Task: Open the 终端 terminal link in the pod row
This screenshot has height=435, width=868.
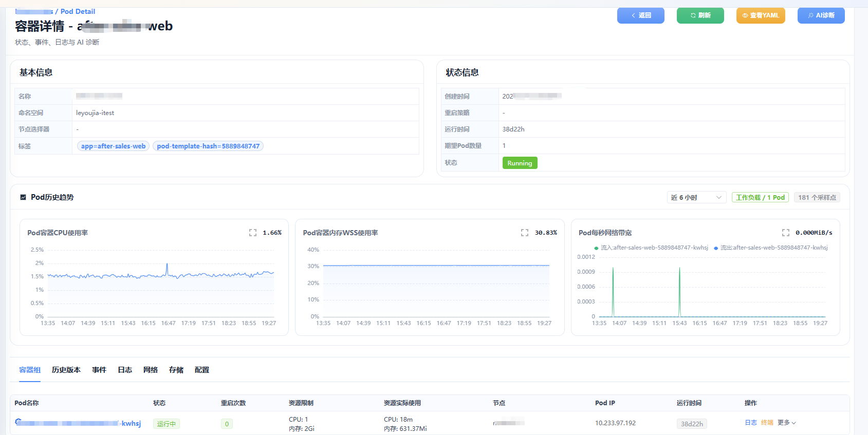Action: [x=767, y=423]
